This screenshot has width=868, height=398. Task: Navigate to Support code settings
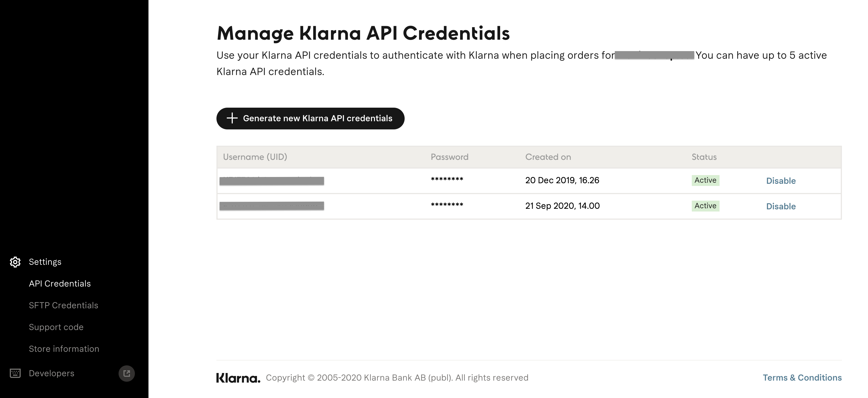pos(56,327)
